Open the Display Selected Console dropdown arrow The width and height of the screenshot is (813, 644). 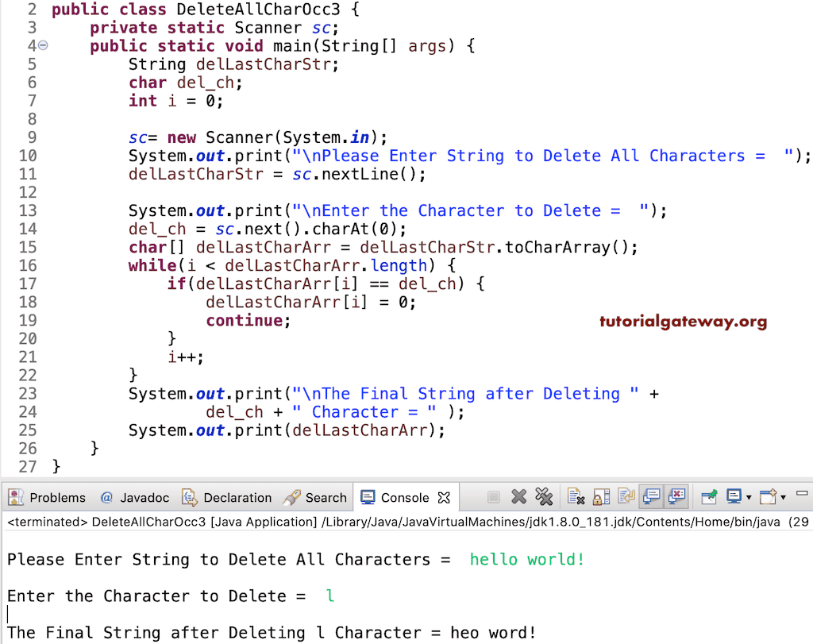[749, 498]
